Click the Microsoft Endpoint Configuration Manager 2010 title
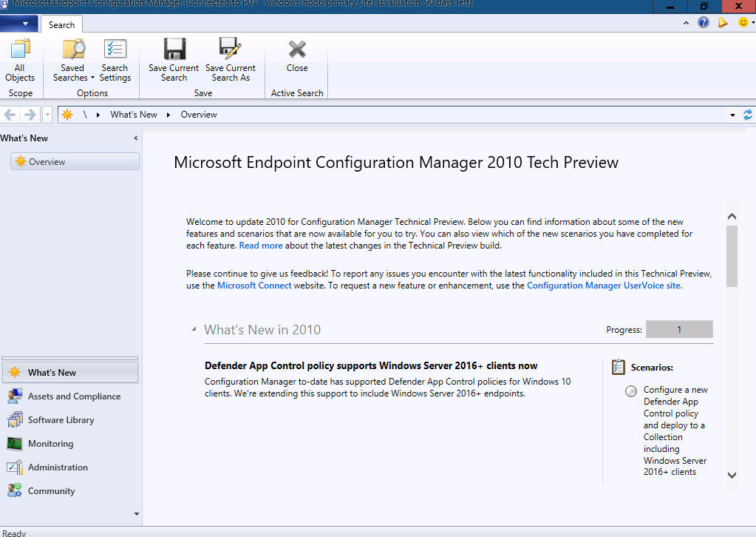This screenshot has height=537, width=756. pos(396,163)
